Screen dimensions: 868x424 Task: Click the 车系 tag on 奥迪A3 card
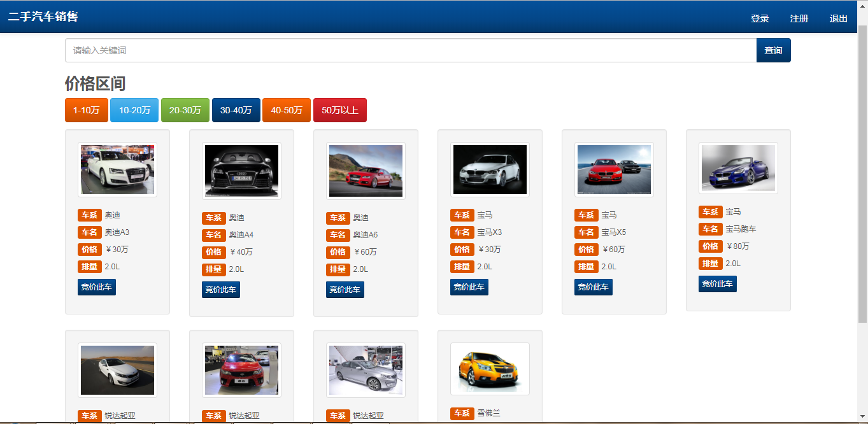point(90,215)
